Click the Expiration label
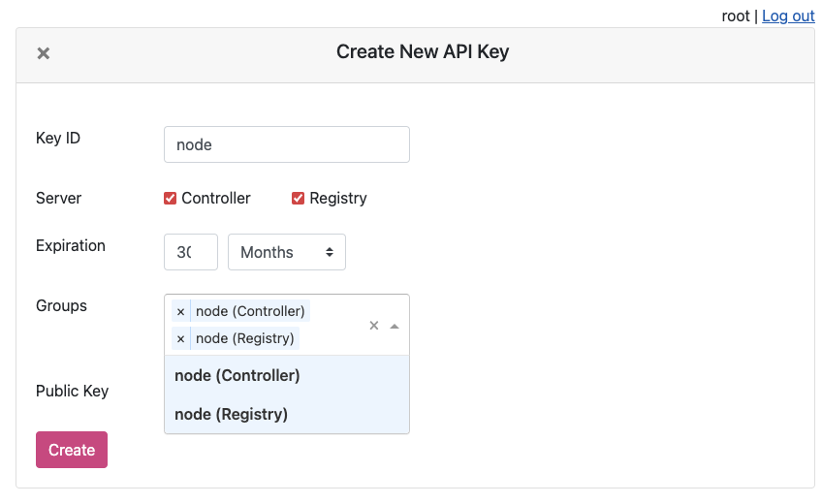Screen dimensions: 822x504 click(70, 245)
